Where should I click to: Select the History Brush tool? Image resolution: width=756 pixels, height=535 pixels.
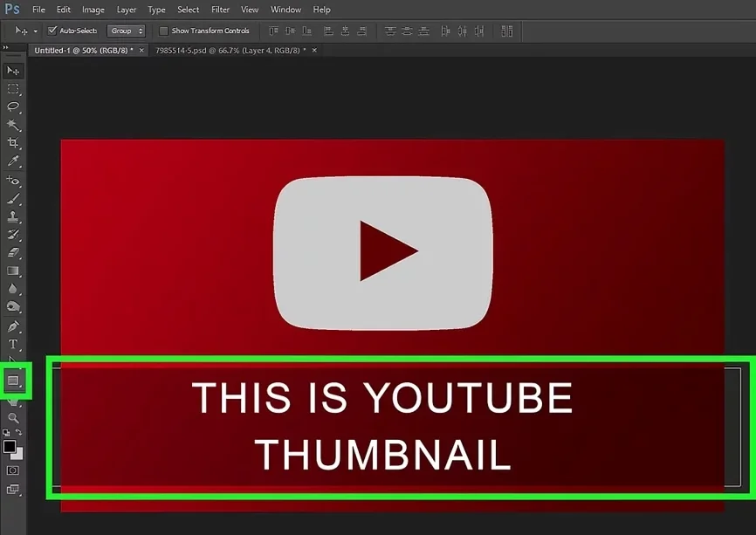(x=13, y=235)
